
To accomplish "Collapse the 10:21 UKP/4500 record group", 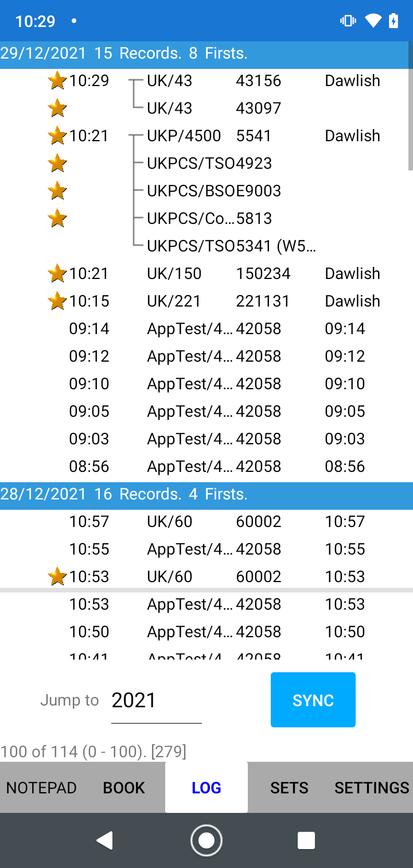I will [x=136, y=136].
